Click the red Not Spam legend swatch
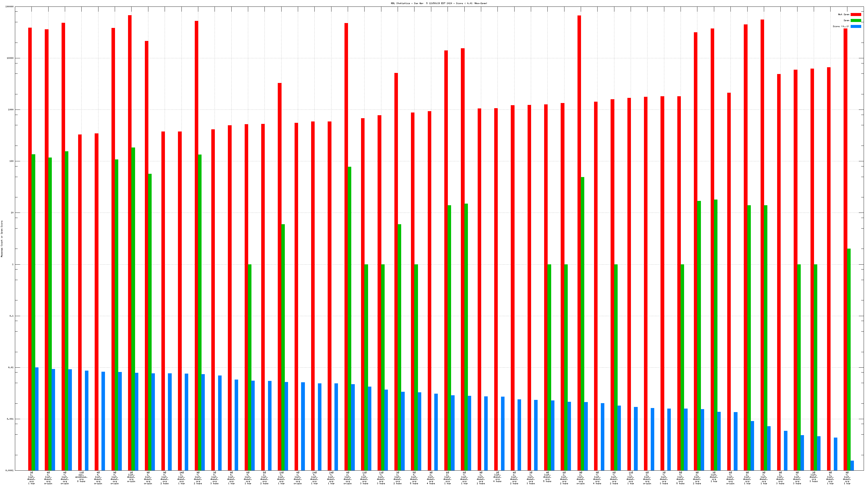 (856, 14)
